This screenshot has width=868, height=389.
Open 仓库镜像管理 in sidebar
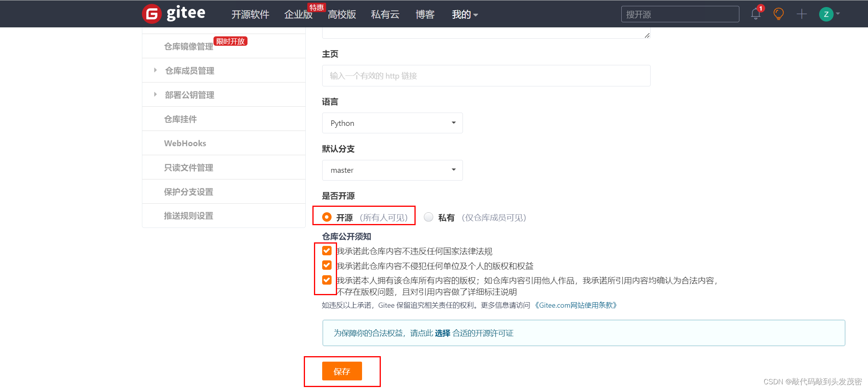click(188, 47)
